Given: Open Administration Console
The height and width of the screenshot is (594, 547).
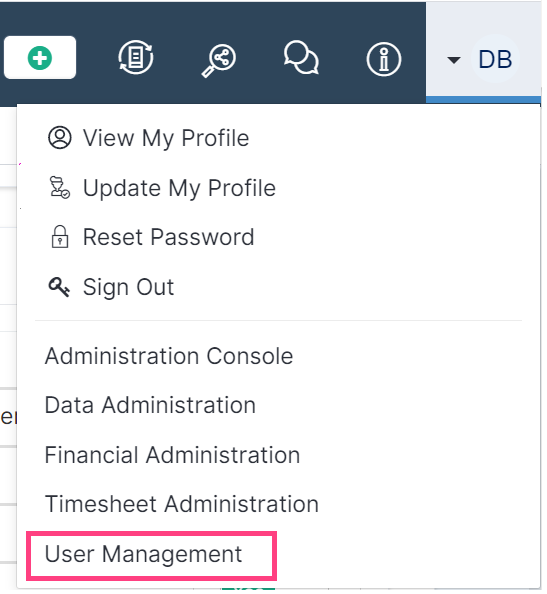Looking at the screenshot, I should (x=169, y=356).
